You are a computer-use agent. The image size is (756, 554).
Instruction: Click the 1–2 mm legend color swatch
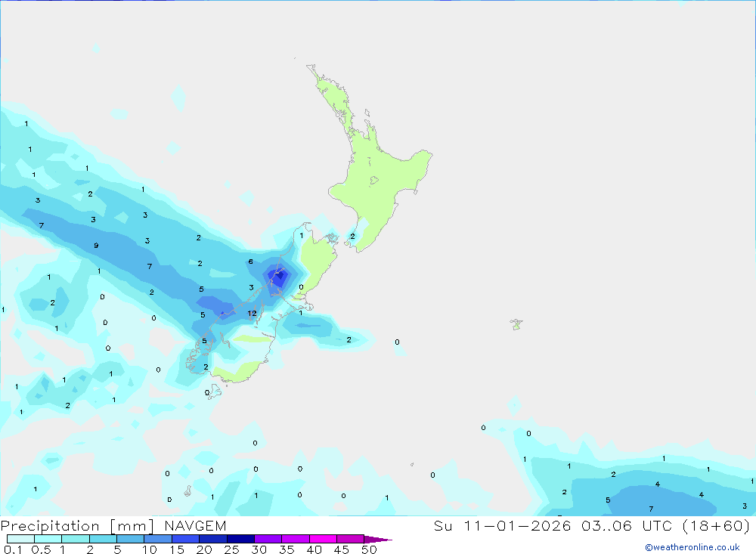pos(76,539)
